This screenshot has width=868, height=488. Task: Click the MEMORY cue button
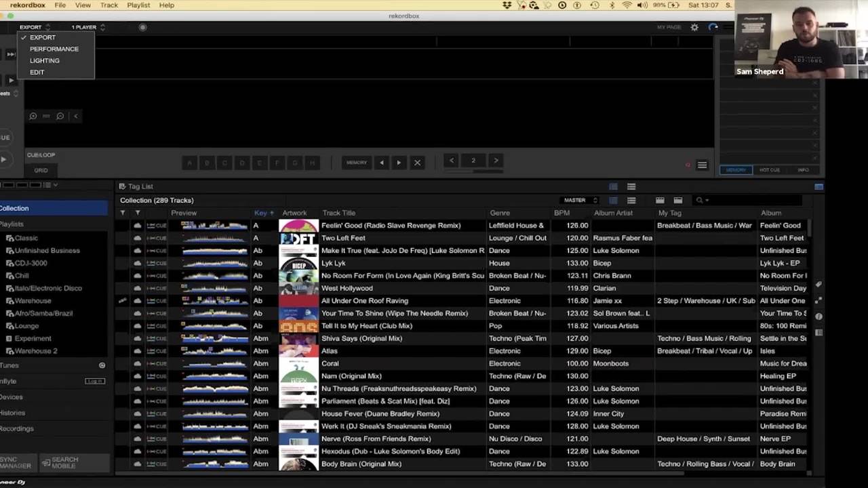click(x=357, y=163)
